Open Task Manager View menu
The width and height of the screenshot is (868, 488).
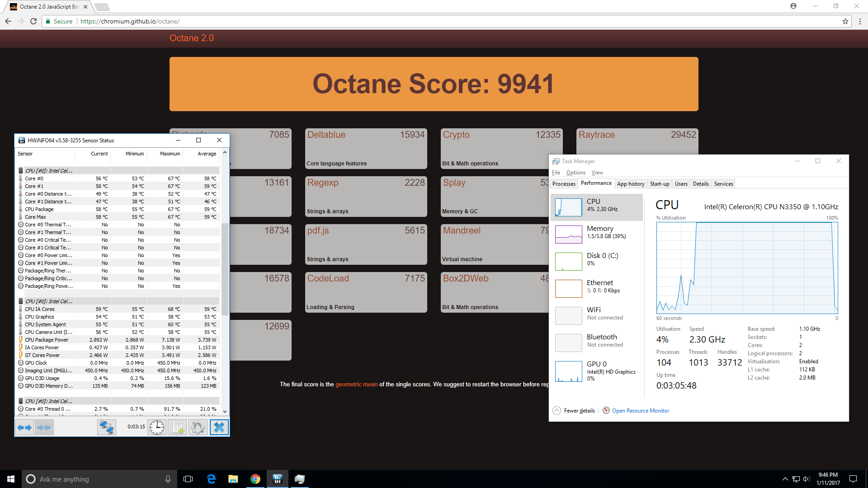[x=597, y=173]
